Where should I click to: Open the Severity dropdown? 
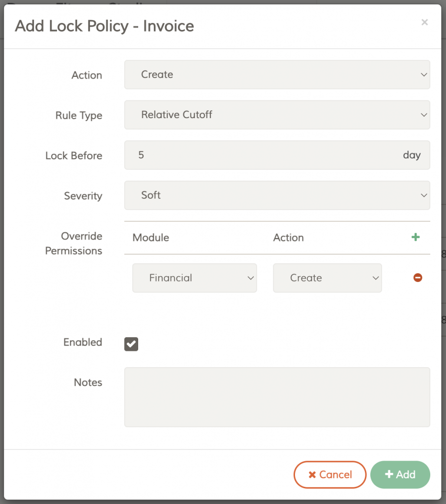tap(277, 195)
